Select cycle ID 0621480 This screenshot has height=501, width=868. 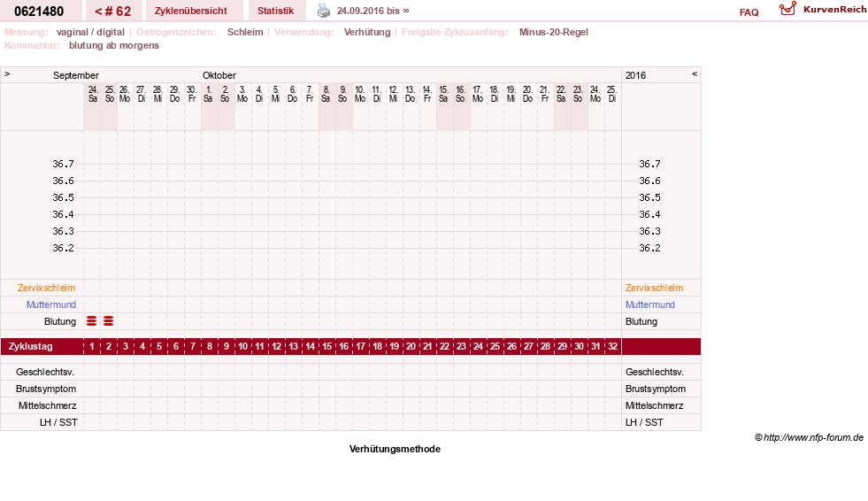click(x=39, y=12)
